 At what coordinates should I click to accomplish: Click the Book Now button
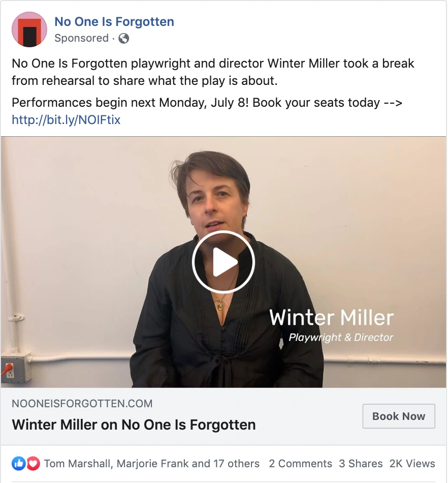pyautogui.click(x=399, y=416)
